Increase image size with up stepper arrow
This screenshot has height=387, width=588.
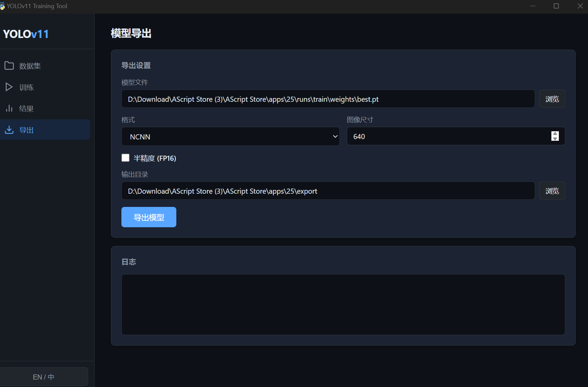[555, 134]
